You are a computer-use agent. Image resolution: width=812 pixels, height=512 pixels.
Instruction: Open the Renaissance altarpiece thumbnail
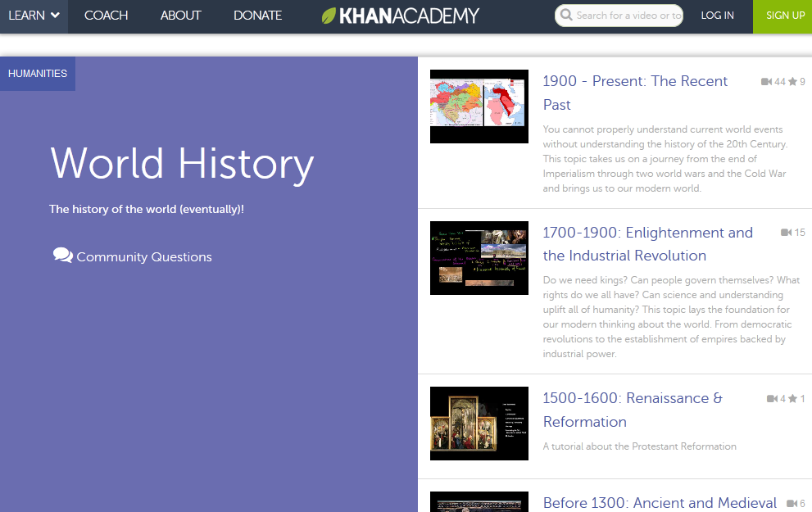(x=479, y=424)
